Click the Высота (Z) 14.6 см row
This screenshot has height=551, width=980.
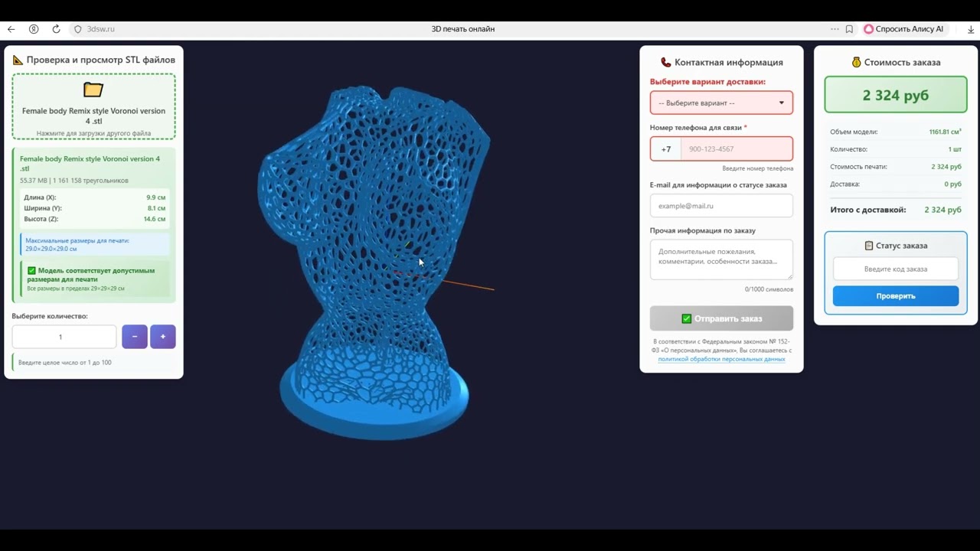point(94,219)
